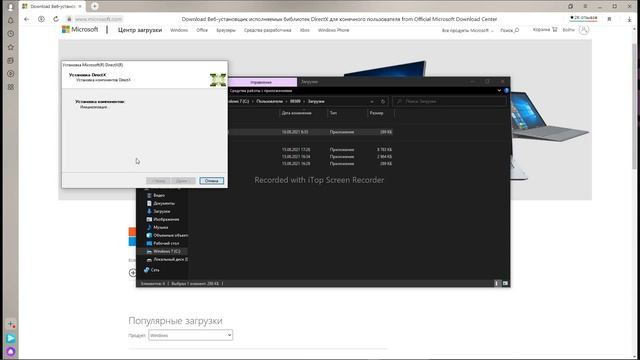Open Документы in Explorer navigation pane

click(164, 203)
